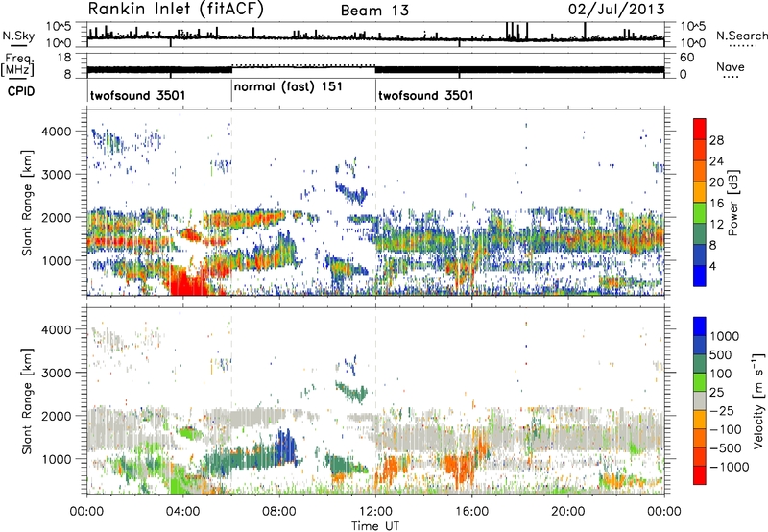Click the date '02/Jul/2013'
The width and height of the screenshot is (768, 532).
(616, 10)
